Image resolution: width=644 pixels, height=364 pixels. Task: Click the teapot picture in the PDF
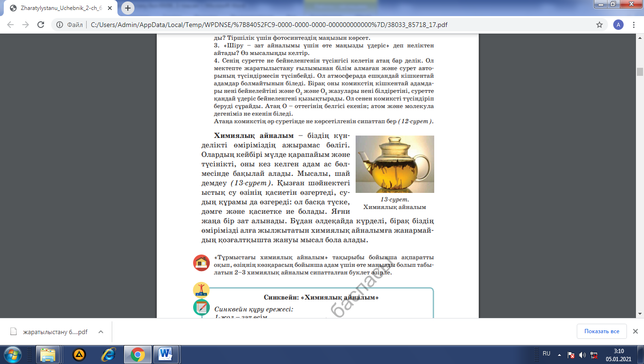tap(394, 164)
